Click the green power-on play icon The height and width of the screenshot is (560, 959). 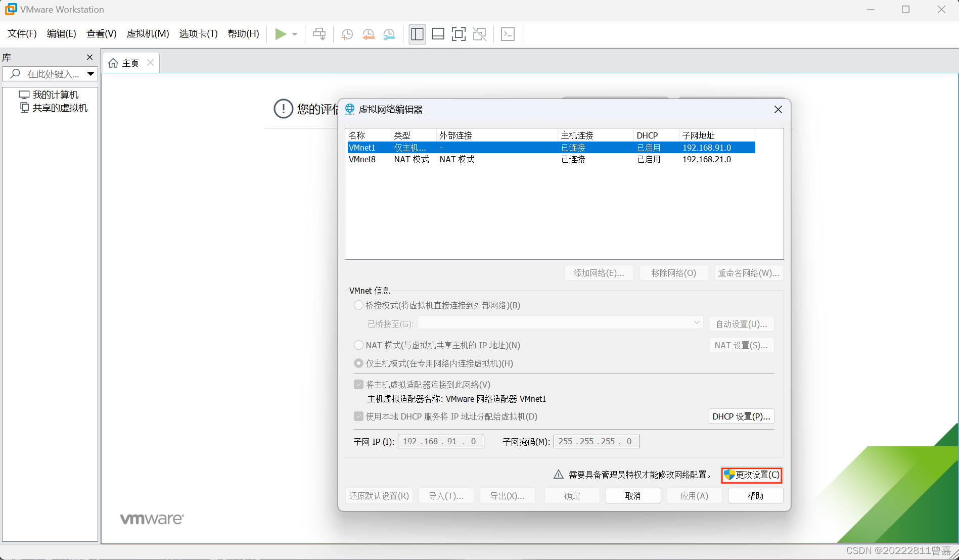point(281,34)
